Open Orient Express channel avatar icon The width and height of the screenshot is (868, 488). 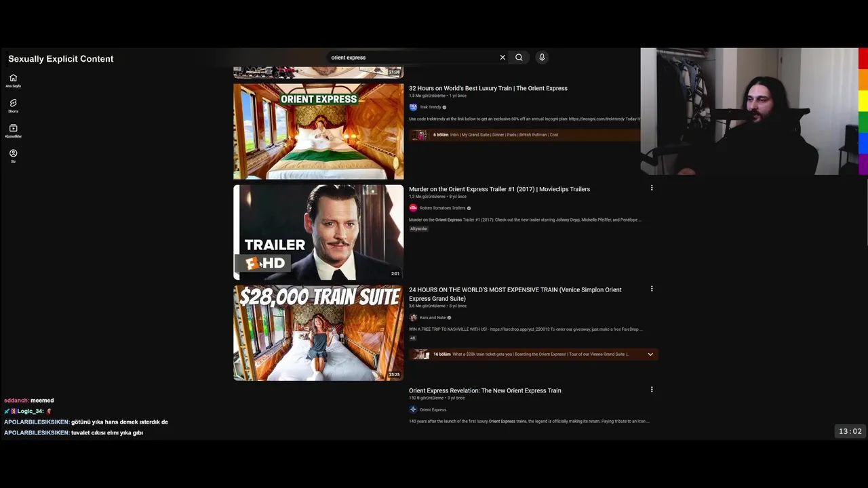[x=413, y=409]
